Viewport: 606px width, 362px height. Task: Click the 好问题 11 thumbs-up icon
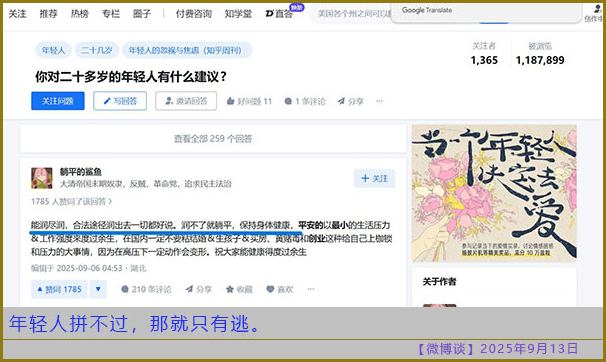pyautogui.click(x=230, y=101)
